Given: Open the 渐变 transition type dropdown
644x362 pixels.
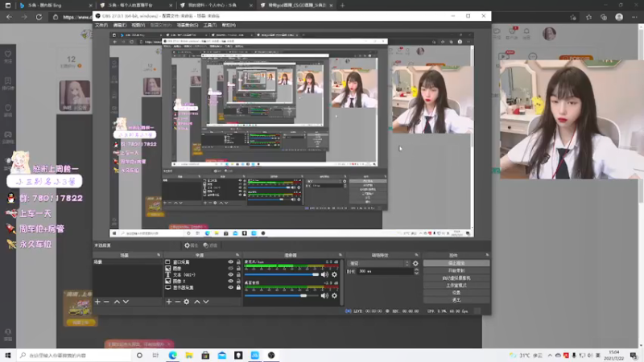Looking at the screenshot, I should click(x=378, y=264).
